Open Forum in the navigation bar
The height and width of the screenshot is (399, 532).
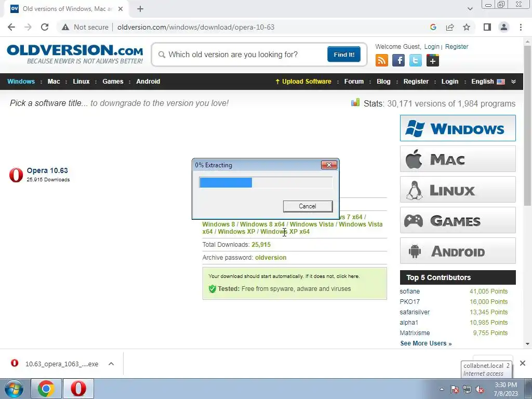coord(354,82)
